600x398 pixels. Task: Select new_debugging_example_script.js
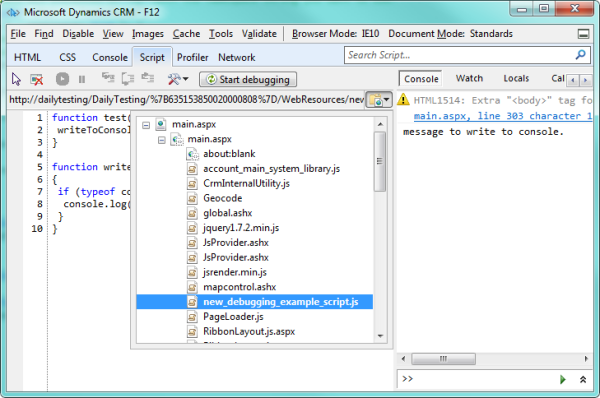(254, 302)
